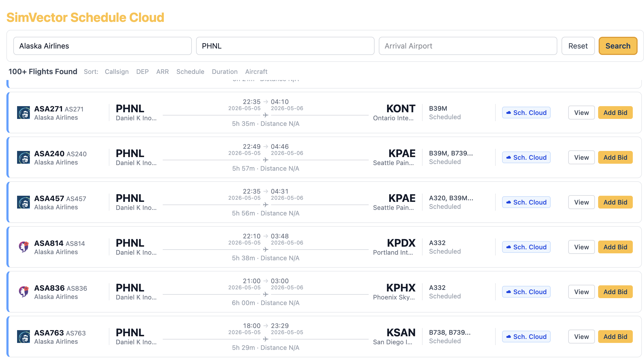Add a bid for ASA271

[615, 113]
